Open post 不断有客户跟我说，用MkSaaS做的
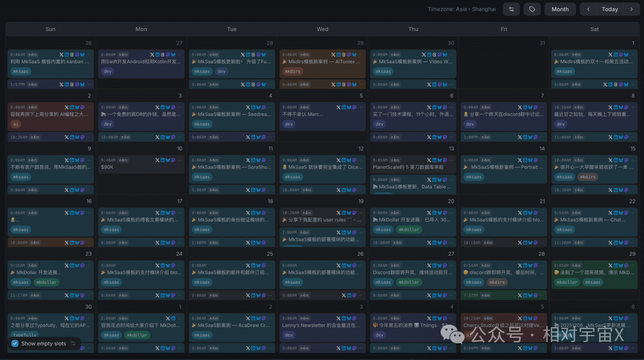Image resolution: width=644 pixels, height=360 pixels. [x=51, y=167]
